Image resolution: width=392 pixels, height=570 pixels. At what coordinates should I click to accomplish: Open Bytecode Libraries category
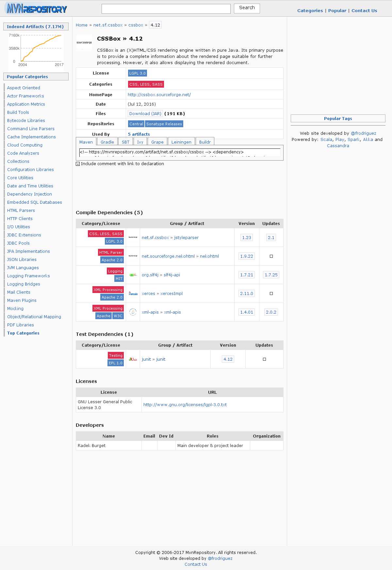point(26,121)
